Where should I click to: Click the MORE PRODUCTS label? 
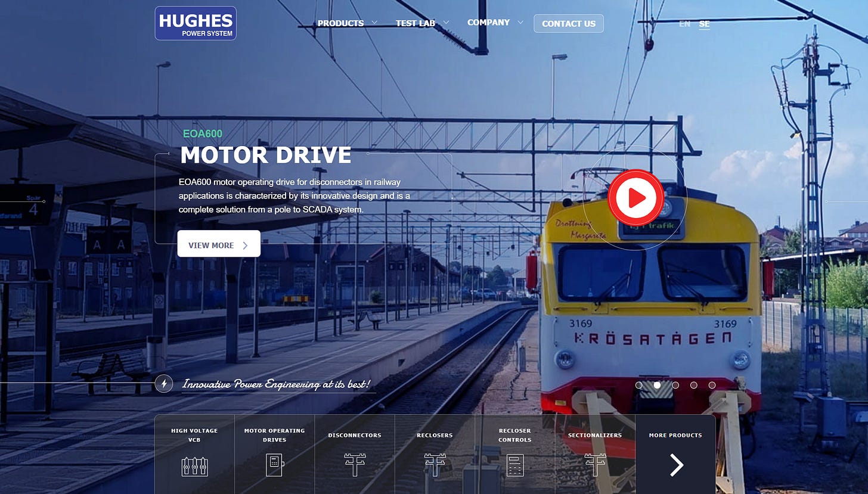tap(675, 435)
